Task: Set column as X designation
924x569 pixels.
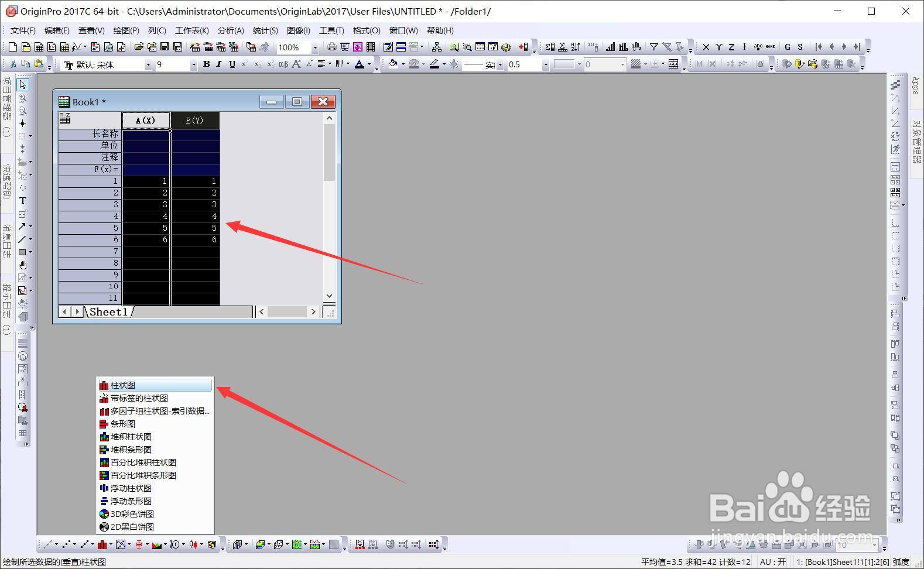Action: pyautogui.click(x=706, y=47)
